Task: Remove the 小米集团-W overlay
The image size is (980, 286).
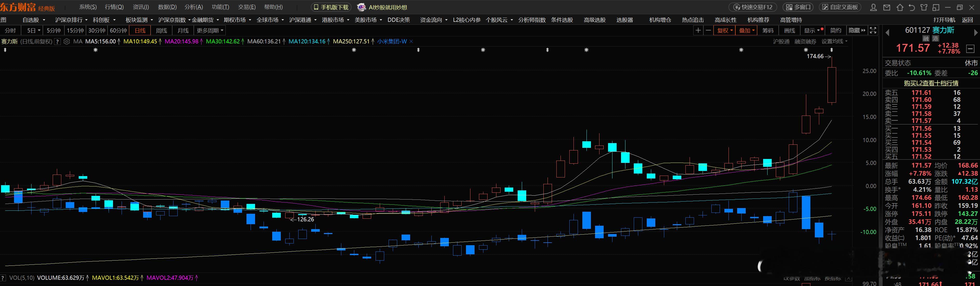Action: [411, 42]
